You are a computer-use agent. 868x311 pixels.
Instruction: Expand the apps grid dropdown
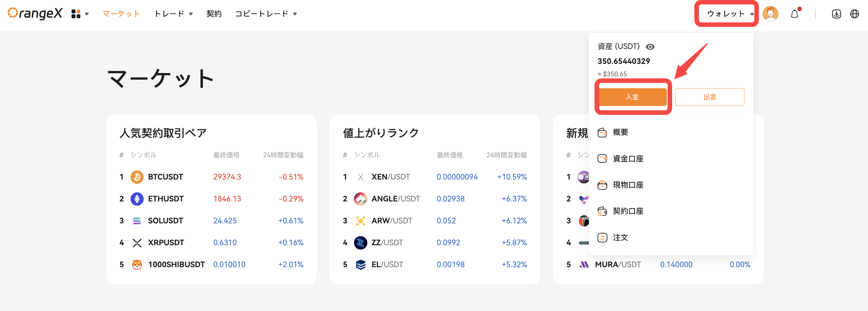tap(80, 14)
